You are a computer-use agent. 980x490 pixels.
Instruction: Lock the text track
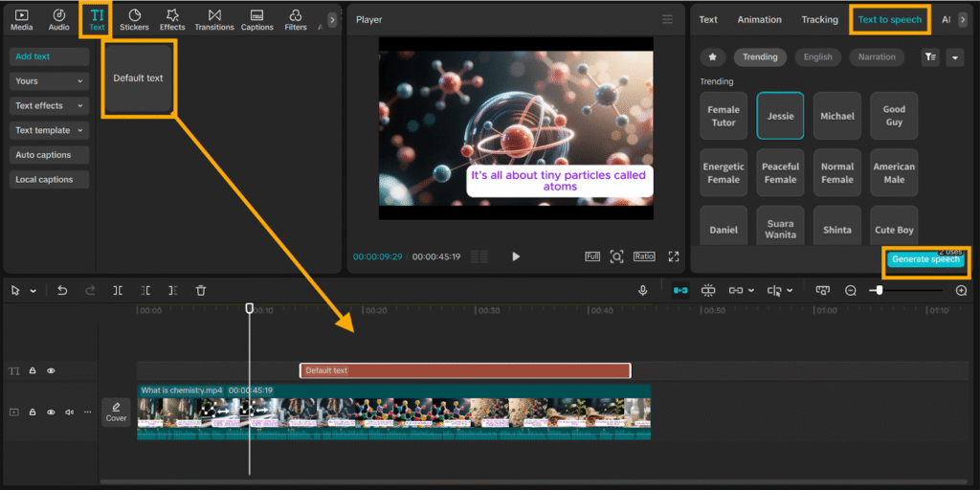[x=33, y=370]
